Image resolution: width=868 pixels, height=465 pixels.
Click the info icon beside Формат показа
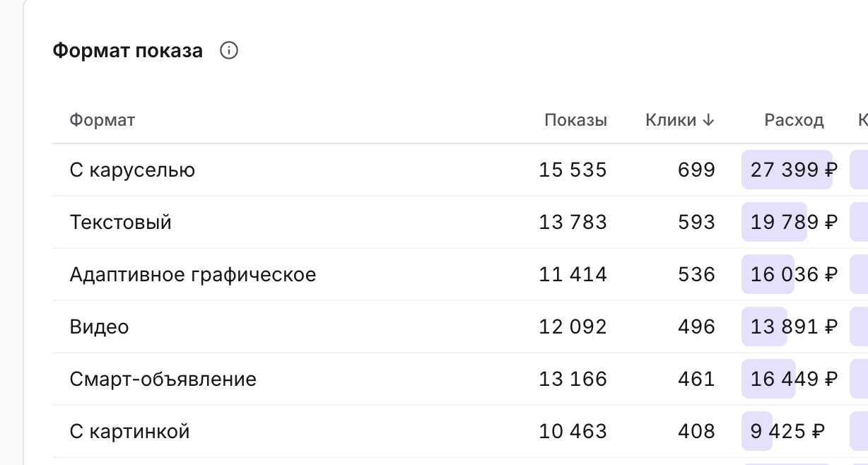(229, 51)
